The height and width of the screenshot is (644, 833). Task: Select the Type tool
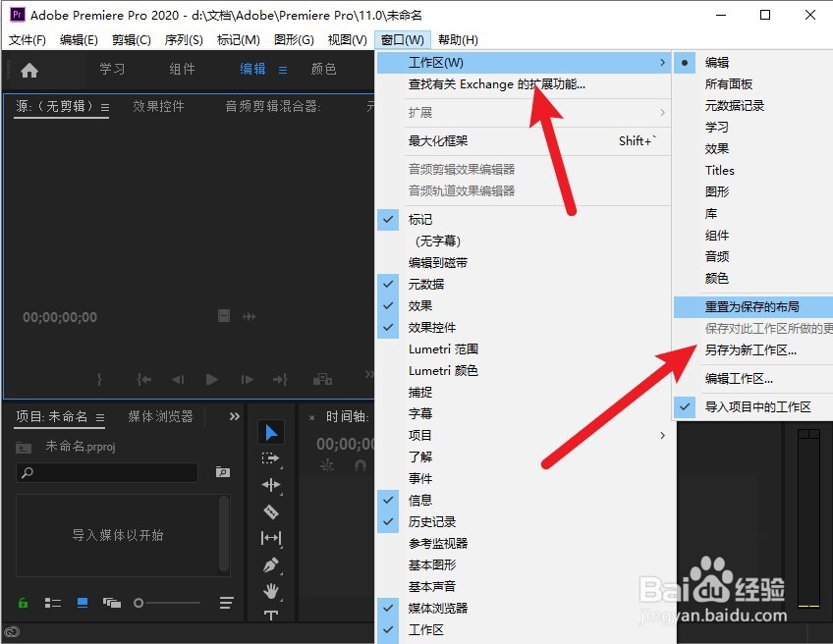pos(271,615)
